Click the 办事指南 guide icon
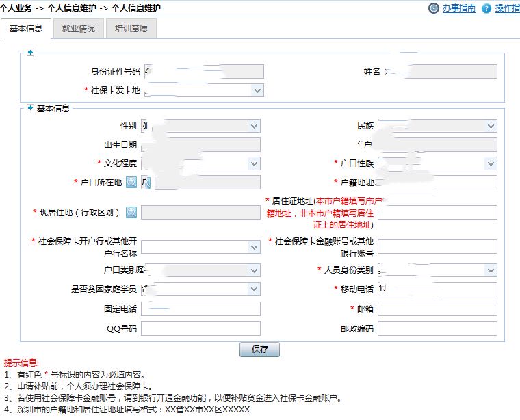This screenshot has height=420, width=520. coord(434,9)
